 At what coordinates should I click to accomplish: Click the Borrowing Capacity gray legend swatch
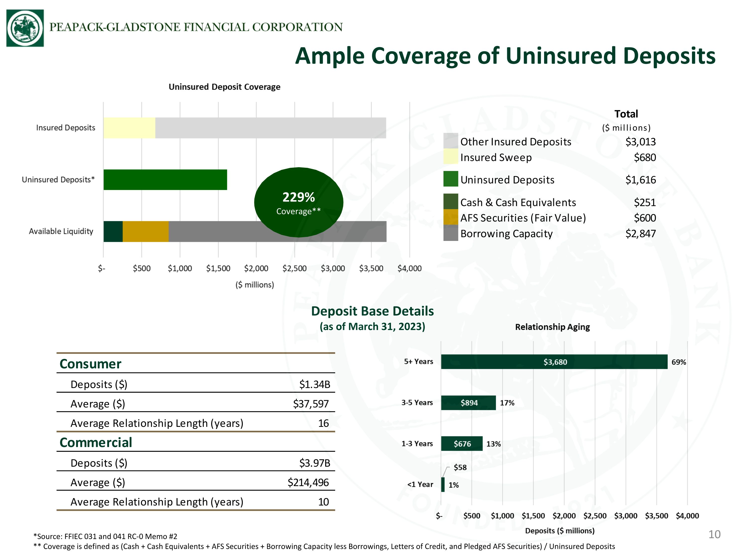450,233
